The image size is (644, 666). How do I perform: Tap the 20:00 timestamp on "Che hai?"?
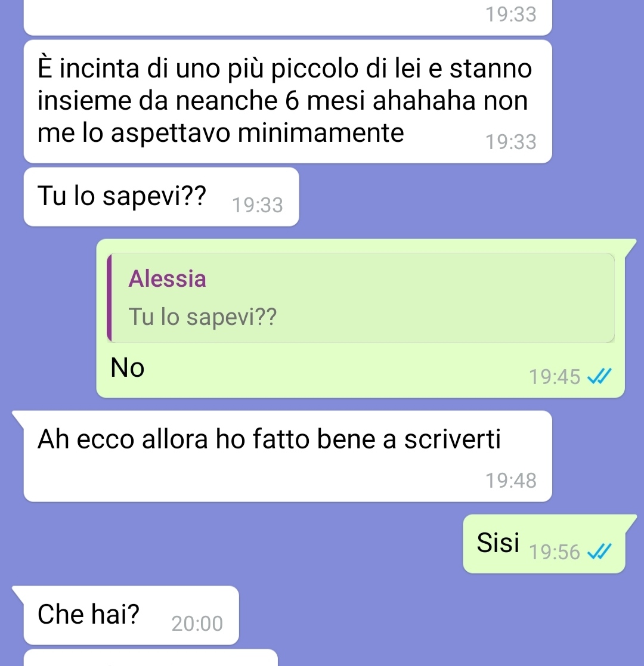197,624
